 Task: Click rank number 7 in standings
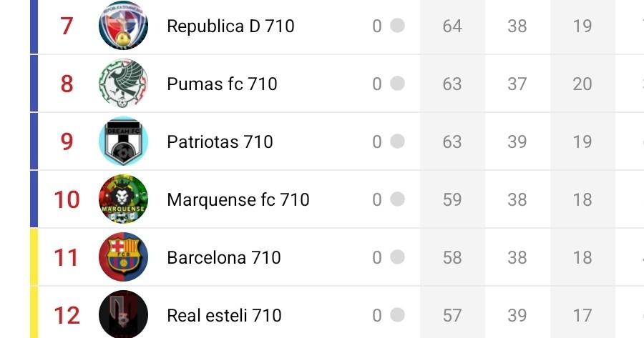pos(67,26)
